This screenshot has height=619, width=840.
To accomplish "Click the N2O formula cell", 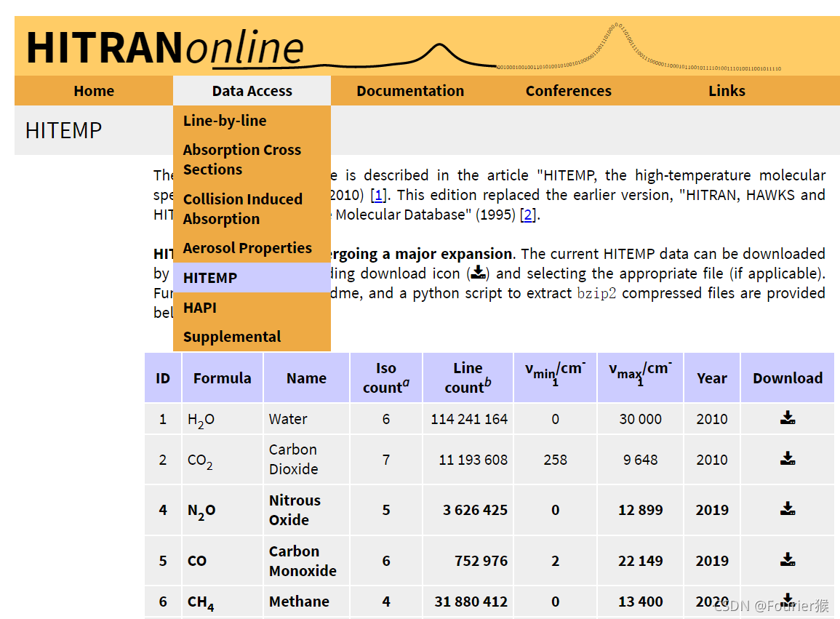I will click(223, 510).
